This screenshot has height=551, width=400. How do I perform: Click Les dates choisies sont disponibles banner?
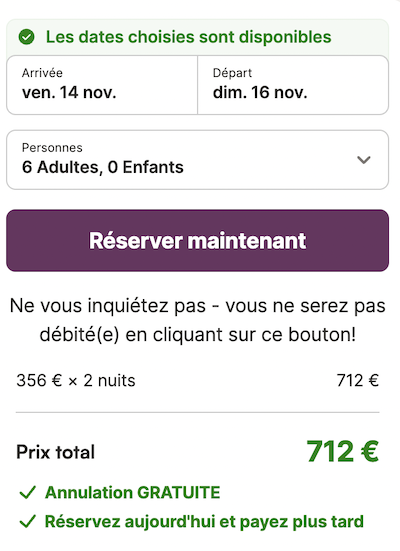pyautogui.click(x=198, y=37)
